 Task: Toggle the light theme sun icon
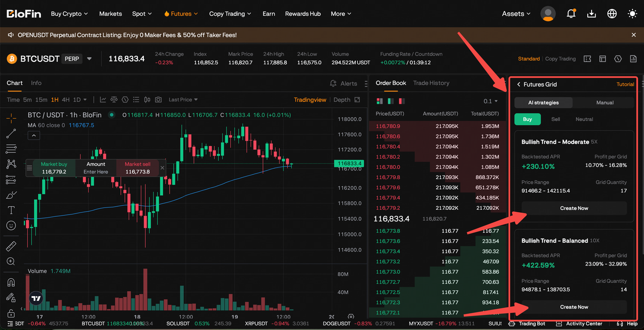[632, 14]
